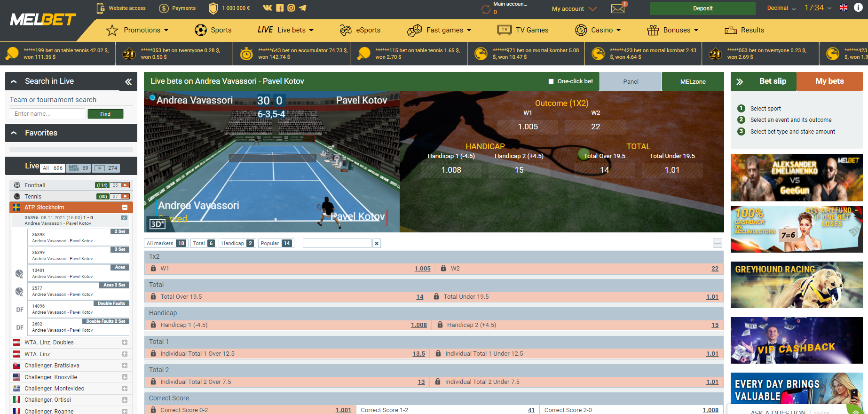The height and width of the screenshot is (414, 868).
Task: Switch to the MELzone tab
Action: (x=693, y=81)
